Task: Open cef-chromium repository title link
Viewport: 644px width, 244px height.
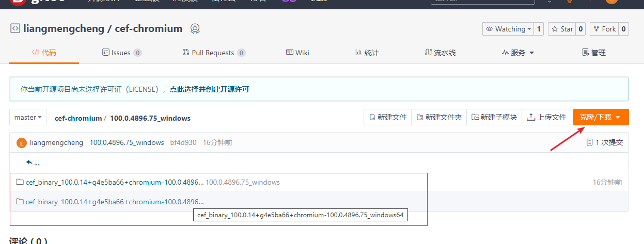Action: 149,29
